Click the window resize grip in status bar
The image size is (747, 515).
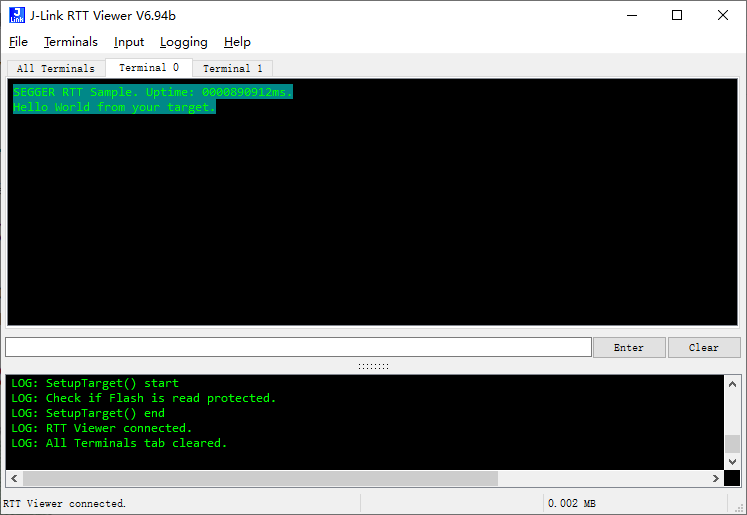tap(740, 508)
